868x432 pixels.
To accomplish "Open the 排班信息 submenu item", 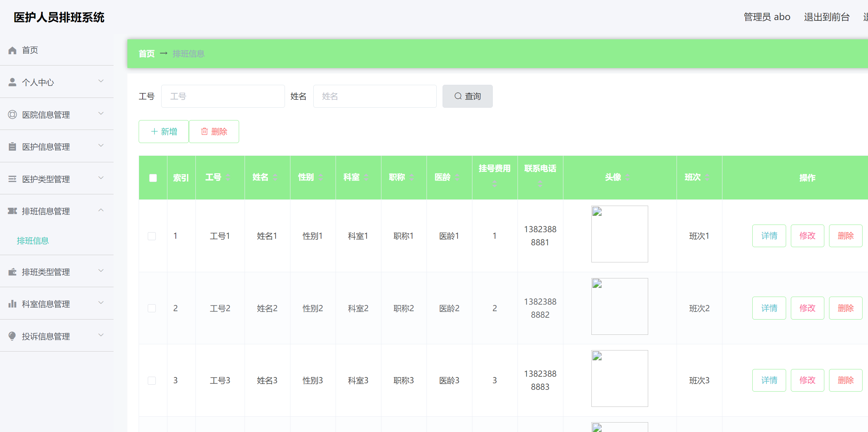I will (x=33, y=241).
